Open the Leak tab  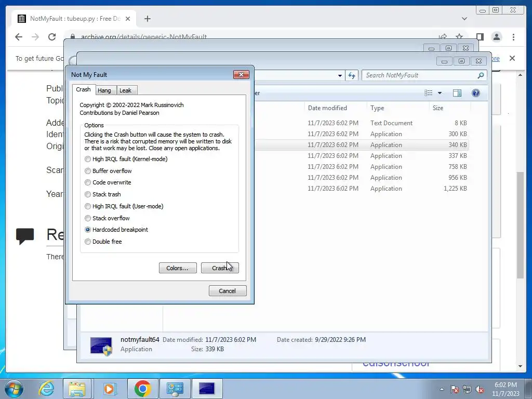click(x=126, y=90)
